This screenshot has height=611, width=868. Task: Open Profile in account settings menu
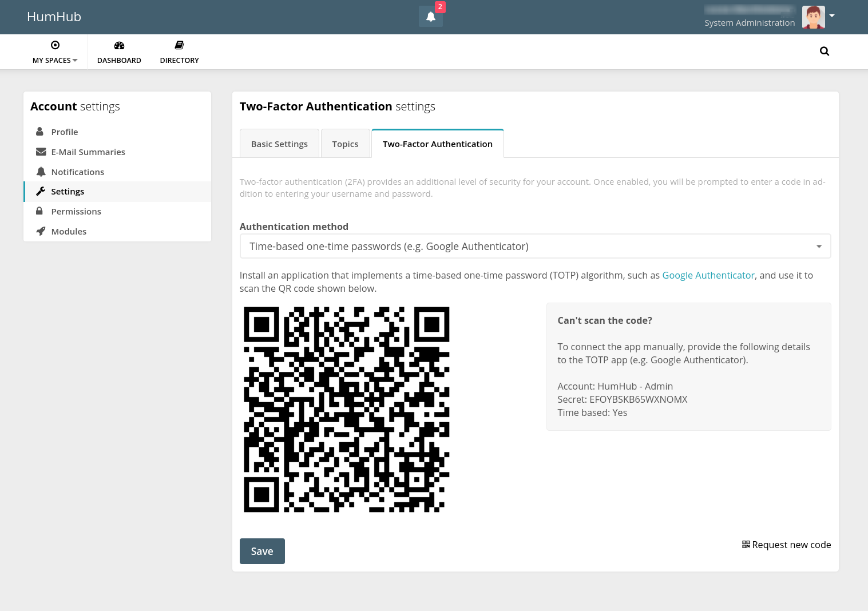117,132
